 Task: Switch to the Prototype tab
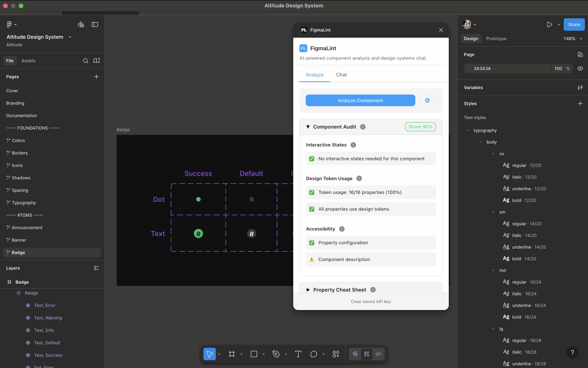tap(496, 38)
